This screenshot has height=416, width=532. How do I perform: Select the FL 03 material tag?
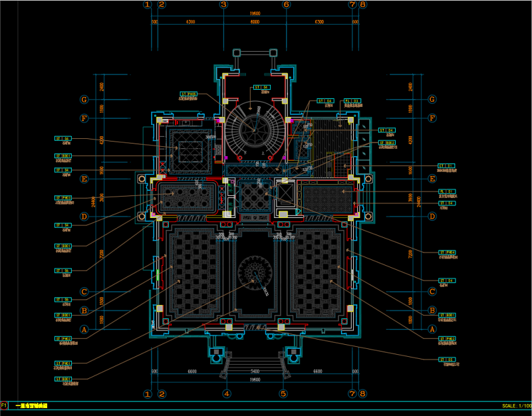coord(351,101)
